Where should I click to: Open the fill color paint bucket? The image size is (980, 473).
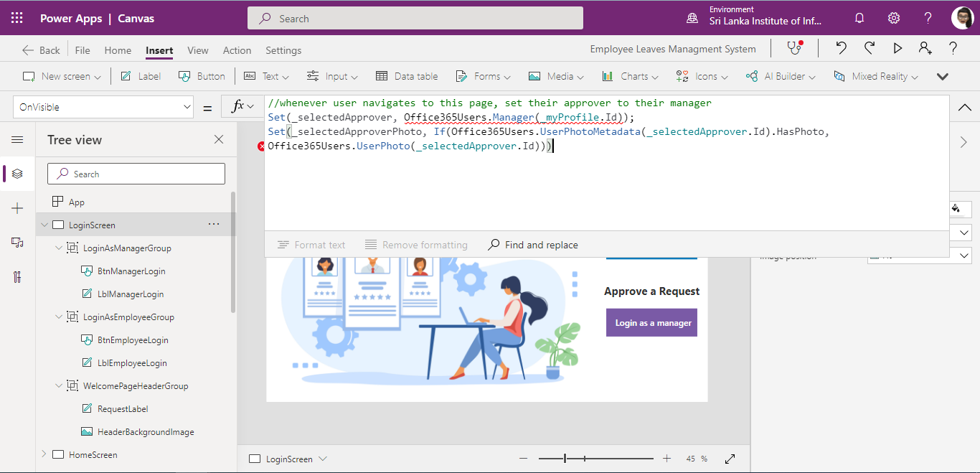pyautogui.click(x=956, y=208)
